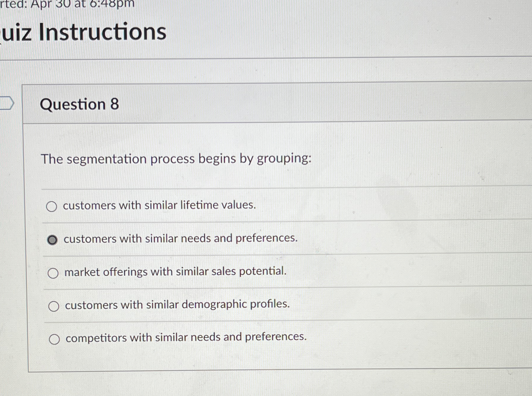Select 'customers with similar needs and preferences' option
The height and width of the screenshot is (396, 532).
(x=53, y=240)
